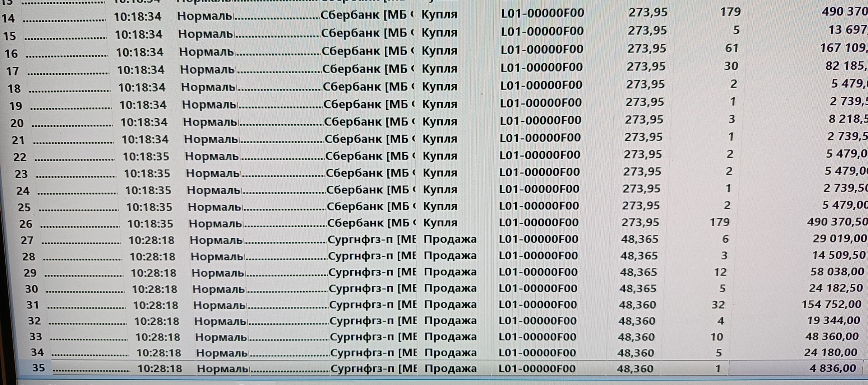Click account code L01-00000F00 in row 34
Image resolution: width=868 pixels, height=385 pixels.
coord(537,353)
